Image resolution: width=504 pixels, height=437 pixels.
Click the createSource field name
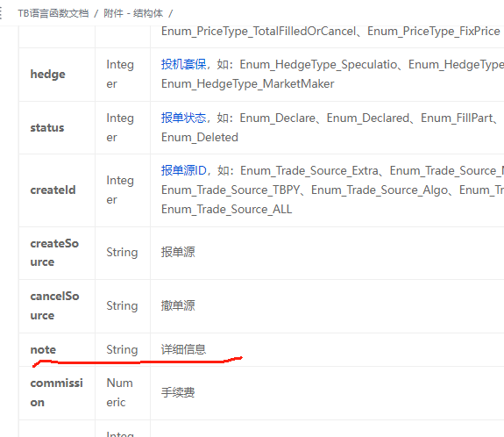point(54,253)
